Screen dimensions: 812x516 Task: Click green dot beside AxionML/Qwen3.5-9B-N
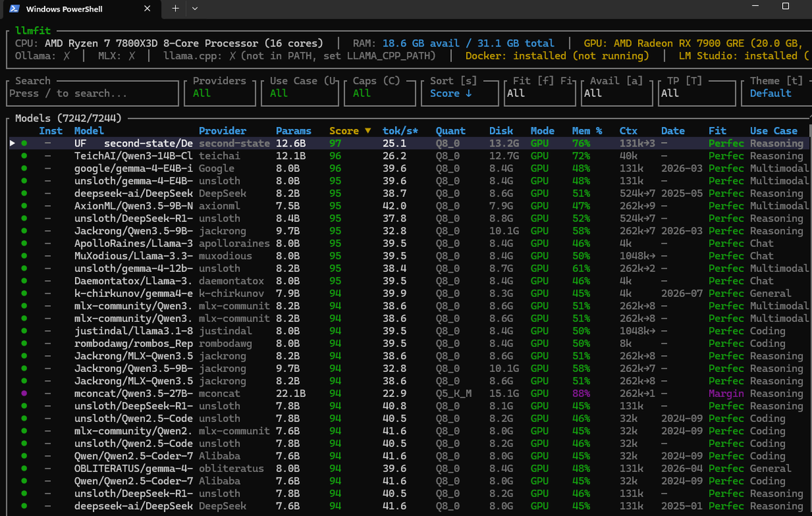tap(24, 206)
